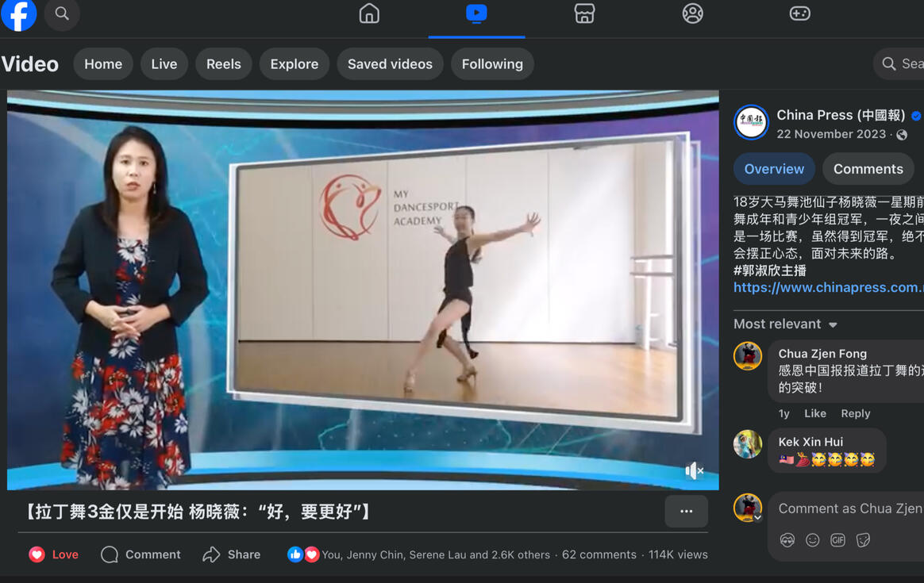Open the emoji picker in the comment box
The image size is (924, 583).
[x=812, y=539]
